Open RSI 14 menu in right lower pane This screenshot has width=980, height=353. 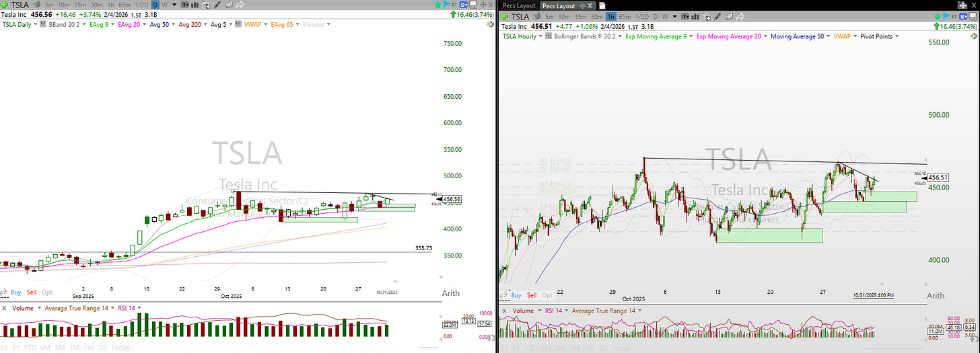(566, 311)
